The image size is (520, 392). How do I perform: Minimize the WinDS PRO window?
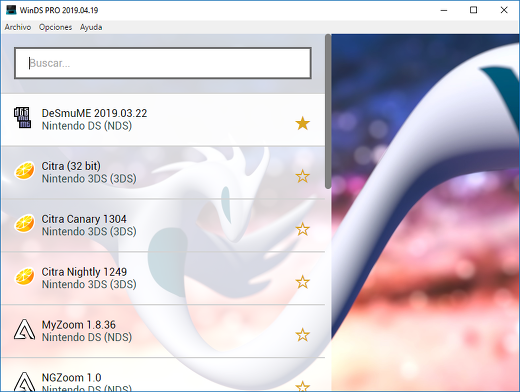coord(444,10)
